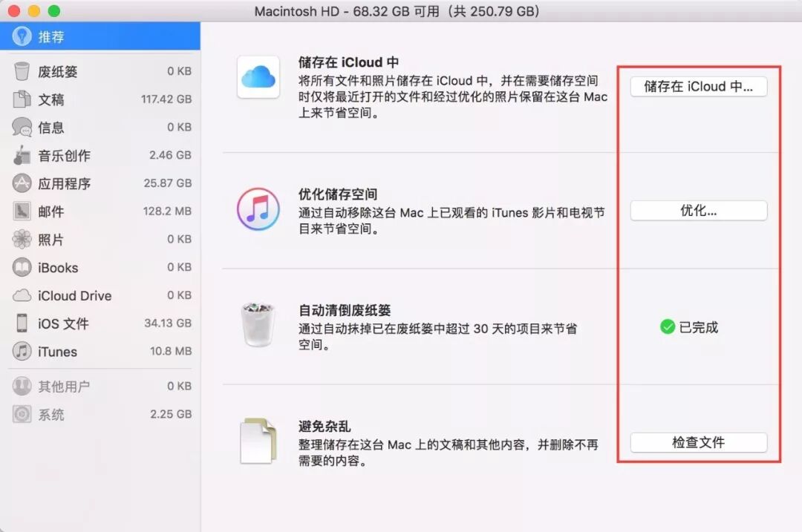Click the 储存在 iCloud 中... button
This screenshot has width=802, height=532.
699,86
